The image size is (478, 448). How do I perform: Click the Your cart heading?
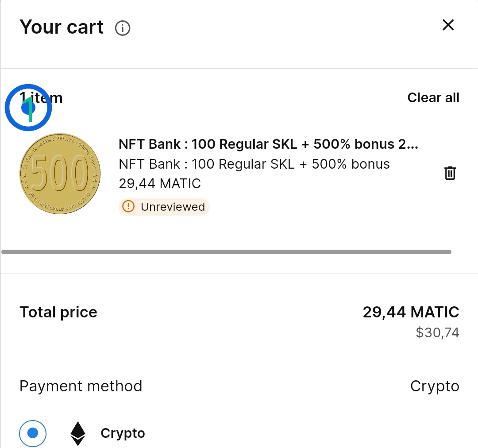[62, 27]
